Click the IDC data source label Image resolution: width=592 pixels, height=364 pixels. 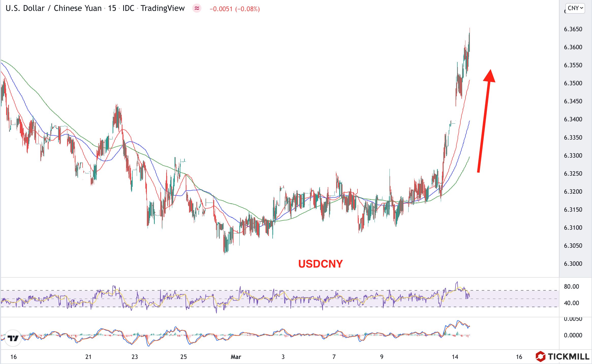click(x=128, y=8)
